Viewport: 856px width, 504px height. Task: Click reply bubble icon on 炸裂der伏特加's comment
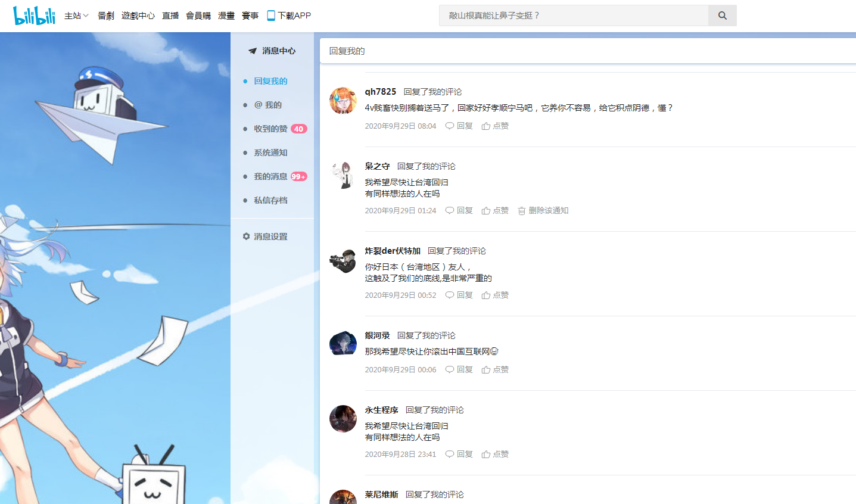click(450, 295)
